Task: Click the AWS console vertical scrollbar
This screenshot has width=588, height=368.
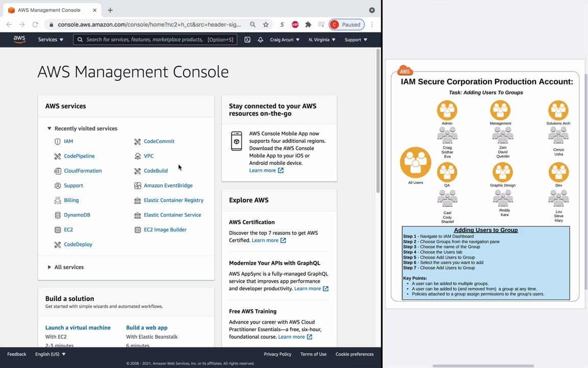Action: pyautogui.click(x=378, y=121)
